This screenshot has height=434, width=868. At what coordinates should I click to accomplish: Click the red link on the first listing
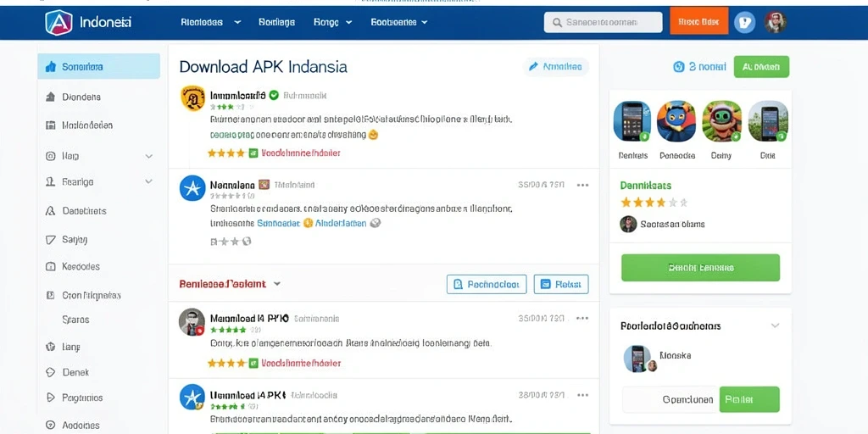301,153
